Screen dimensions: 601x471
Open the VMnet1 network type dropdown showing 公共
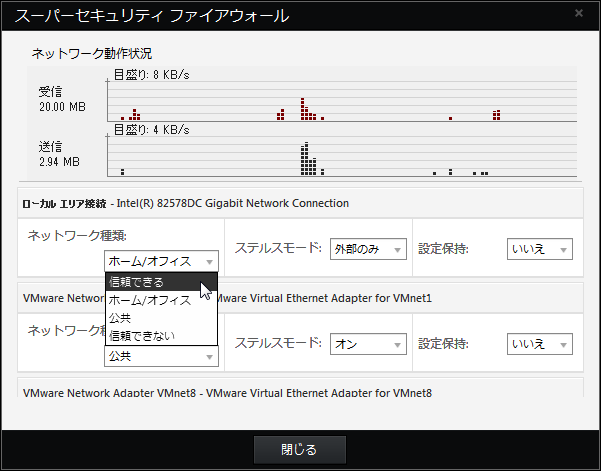point(161,356)
